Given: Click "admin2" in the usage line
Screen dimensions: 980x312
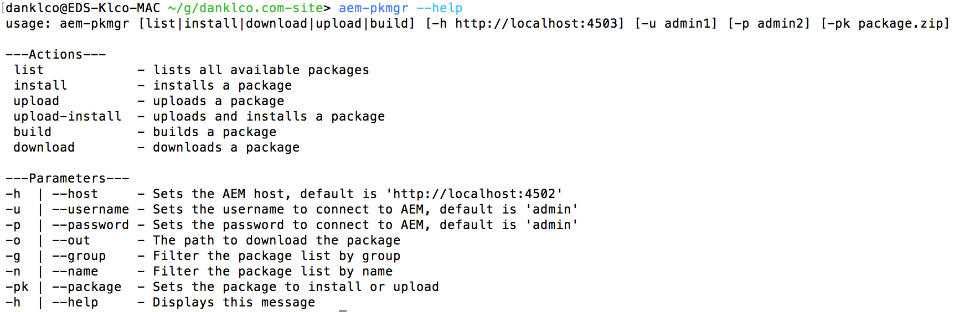Looking at the screenshot, I should (x=780, y=24).
